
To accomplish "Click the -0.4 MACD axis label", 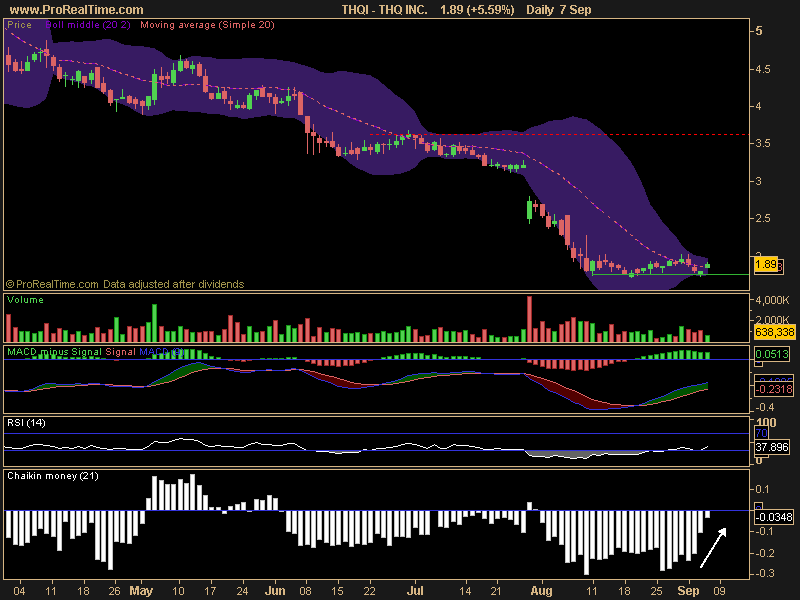I will click(765, 407).
